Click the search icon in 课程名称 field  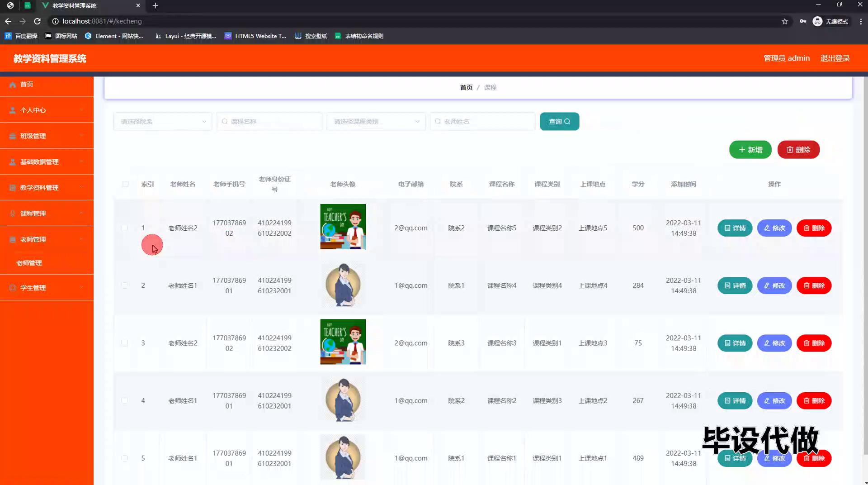(225, 122)
